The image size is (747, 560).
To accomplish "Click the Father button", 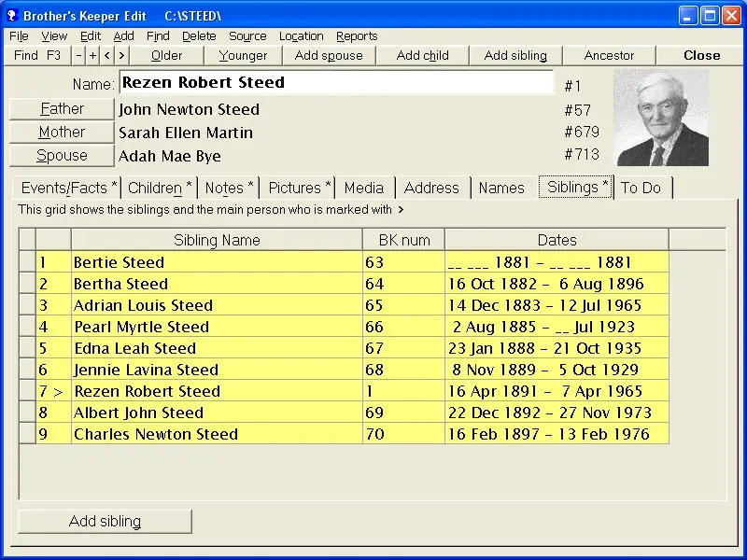I will tap(62, 109).
